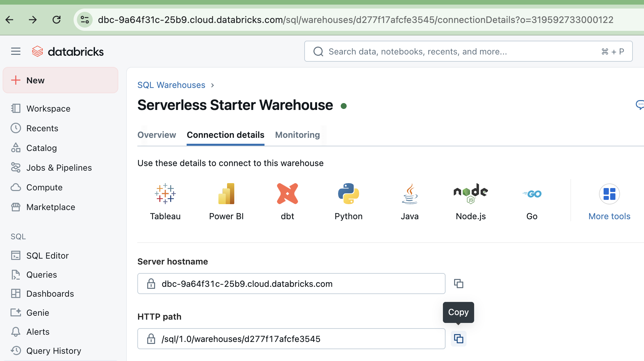Select the Java connection option
Viewport: 644px width, 361px height.
[409, 200]
